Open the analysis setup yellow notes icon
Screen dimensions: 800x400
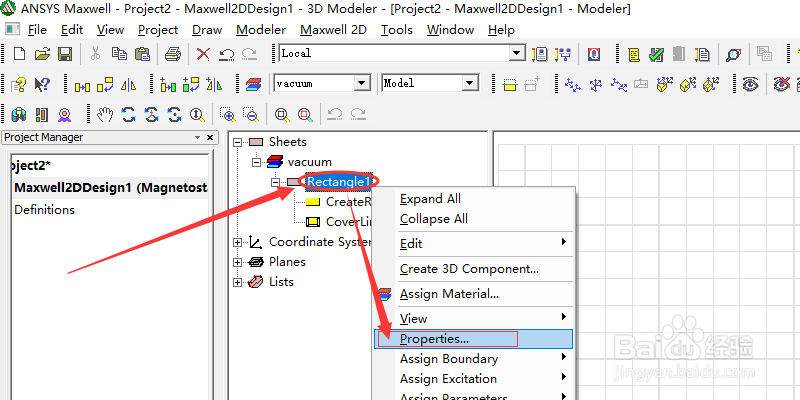pyautogui.click(x=634, y=54)
